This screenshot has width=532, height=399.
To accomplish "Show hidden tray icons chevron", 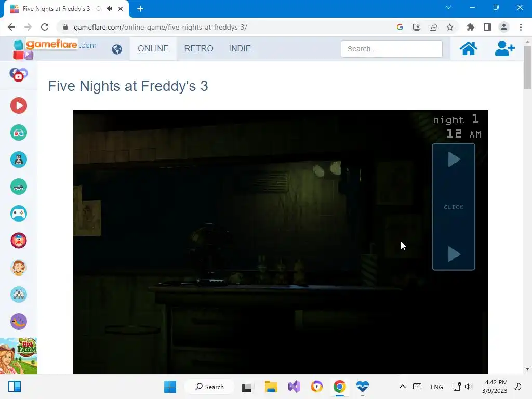I will click(x=403, y=387).
